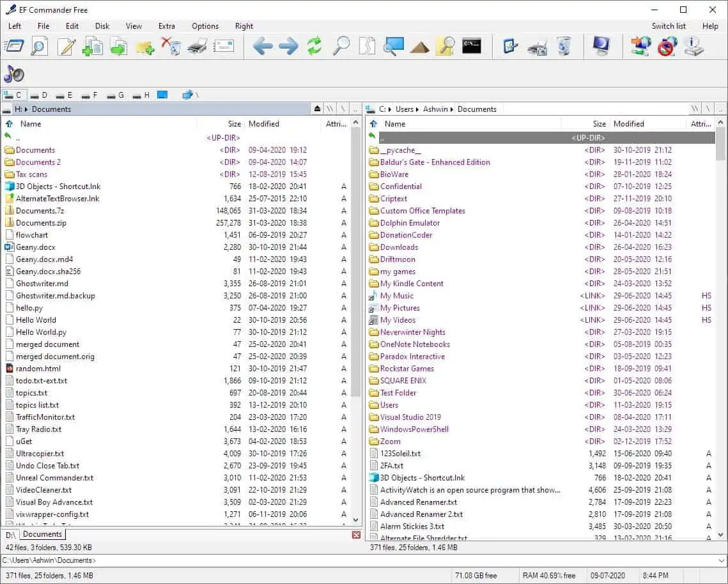728x584 pixels.
Task: Click the Move files toolbar icon
Action: (119, 46)
